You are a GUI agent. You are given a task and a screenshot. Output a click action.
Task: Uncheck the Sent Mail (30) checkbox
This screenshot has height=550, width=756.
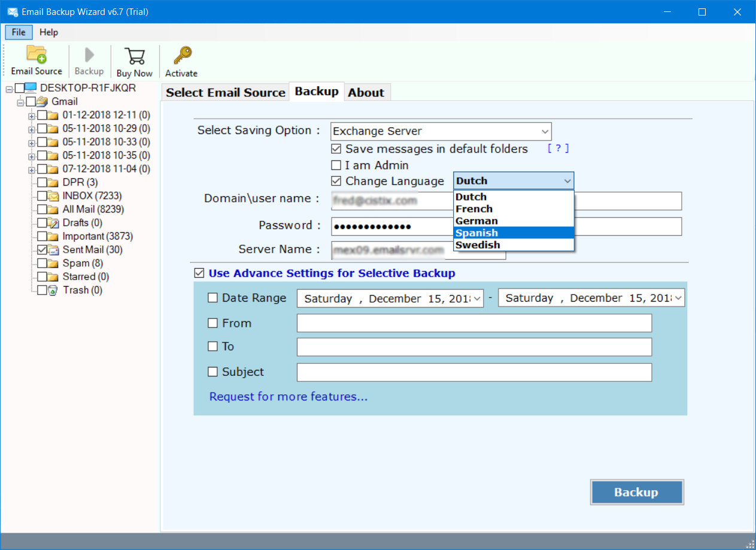pos(42,250)
